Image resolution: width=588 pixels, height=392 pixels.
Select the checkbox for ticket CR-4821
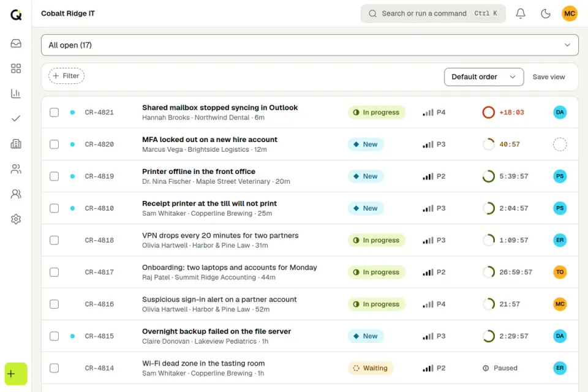(x=55, y=112)
